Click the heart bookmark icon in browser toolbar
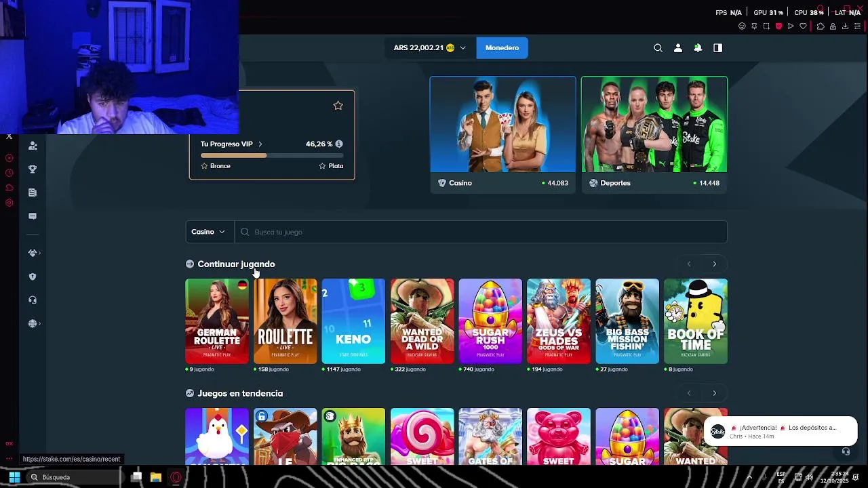Screen dimensions: 868x488 803,26
